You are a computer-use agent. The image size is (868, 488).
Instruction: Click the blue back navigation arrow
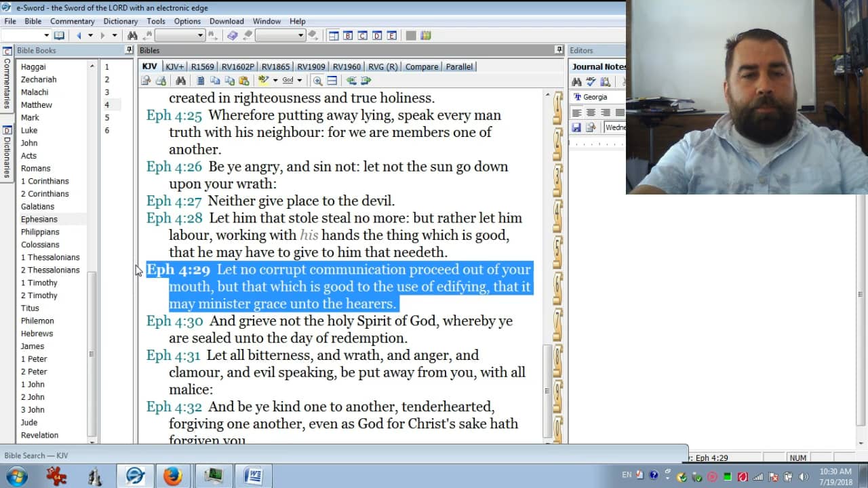[79, 35]
